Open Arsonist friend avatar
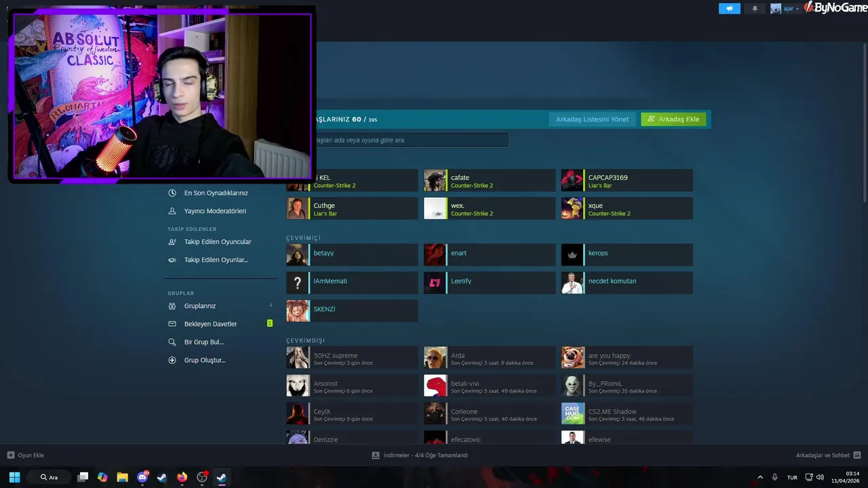868x488 pixels. coord(298,386)
